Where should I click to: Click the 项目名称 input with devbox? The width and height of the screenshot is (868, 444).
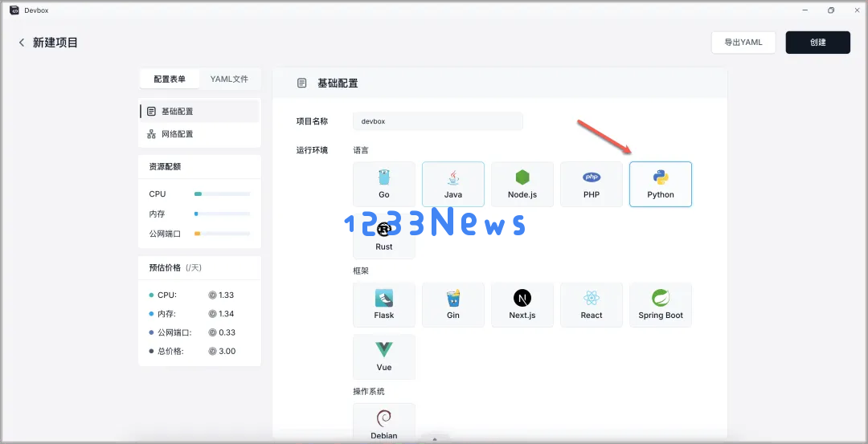(x=438, y=121)
